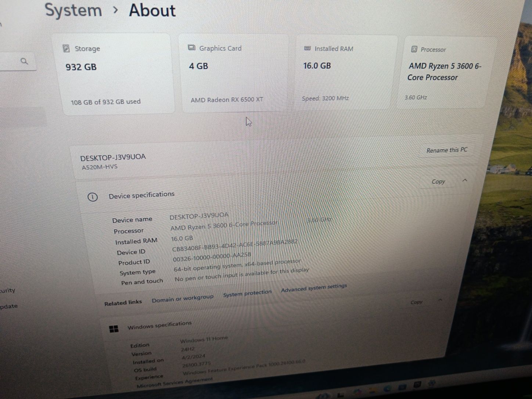Open Advanced system settings link
Screen dimensions: 532x399
tap(314, 287)
